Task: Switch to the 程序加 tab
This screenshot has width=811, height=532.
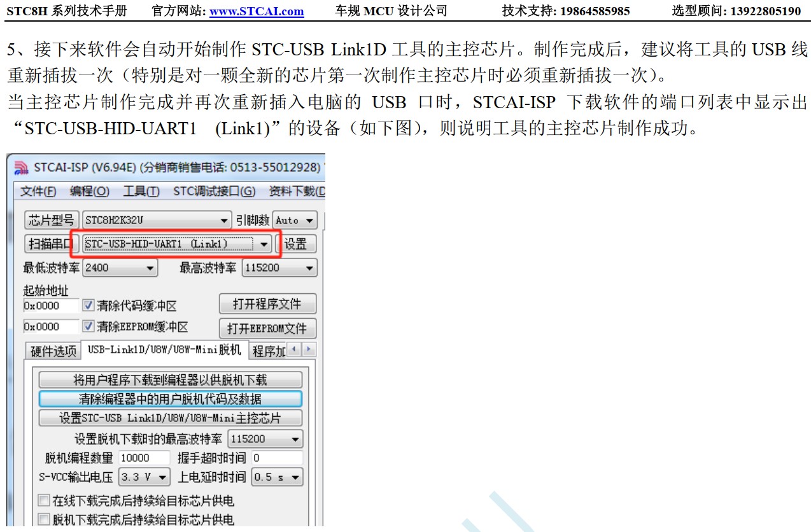Action: [268, 351]
